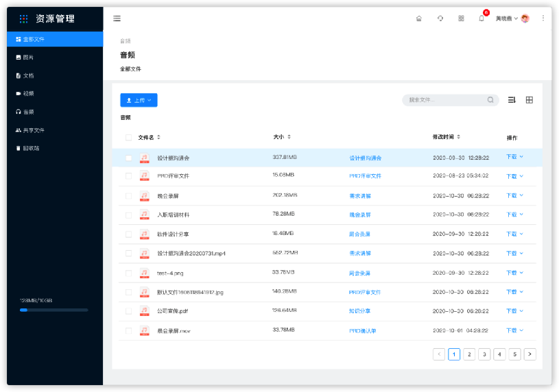Check the box for test-4.png row
This screenshot has height=392, width=559.
click(x=129, y=273)
